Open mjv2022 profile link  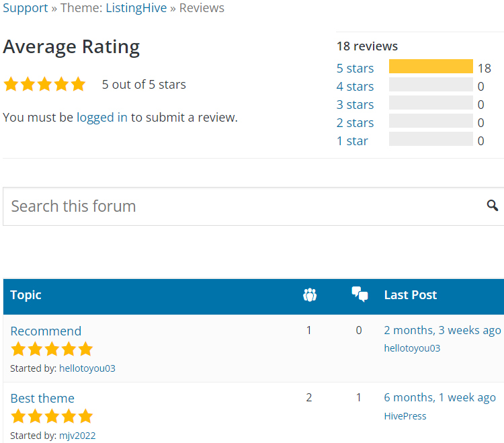[77, 436]
